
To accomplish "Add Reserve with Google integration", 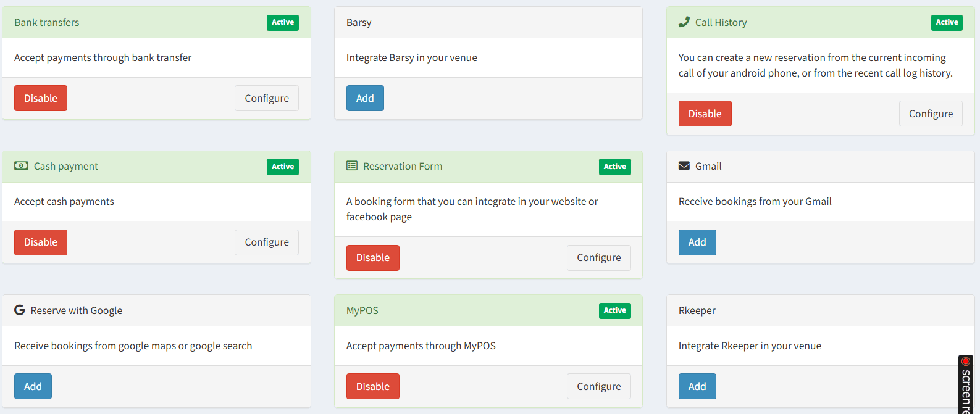I will click(33, 386).
